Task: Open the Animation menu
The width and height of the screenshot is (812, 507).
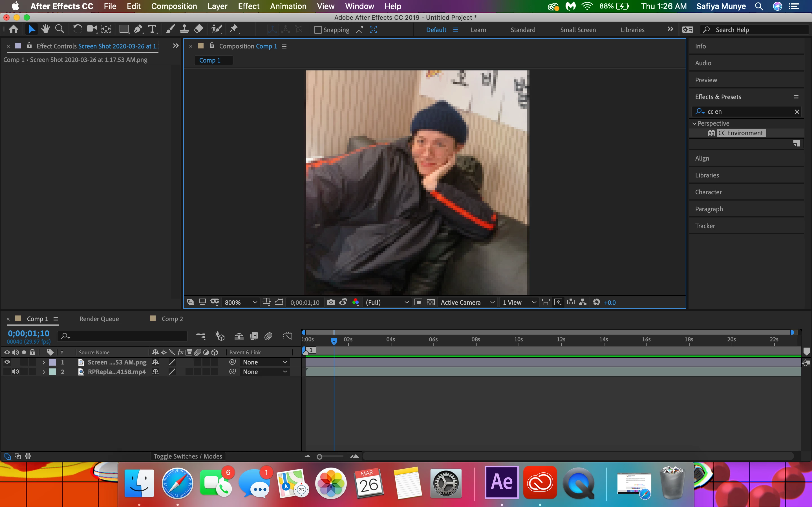Action: pyautogui.click(x=288, y=6)
